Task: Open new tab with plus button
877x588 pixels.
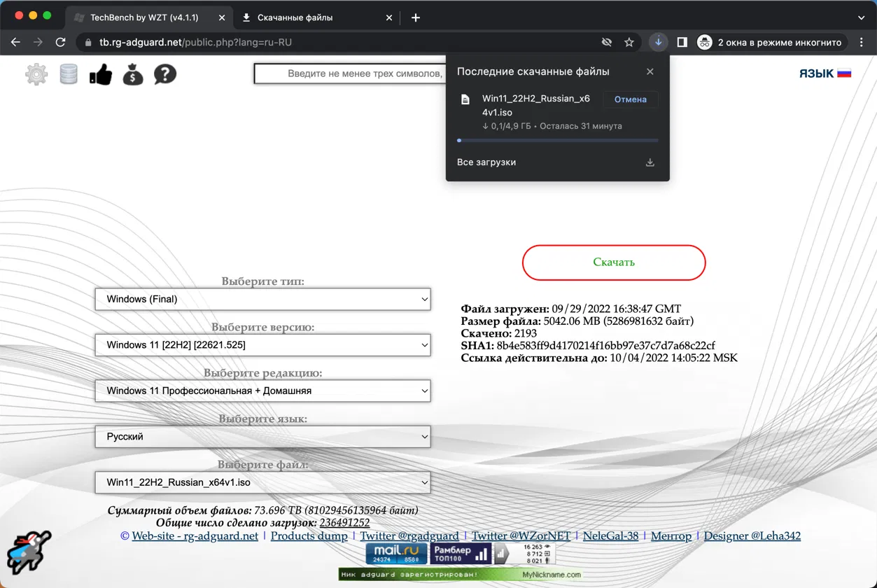Action: tap(416, 17)
